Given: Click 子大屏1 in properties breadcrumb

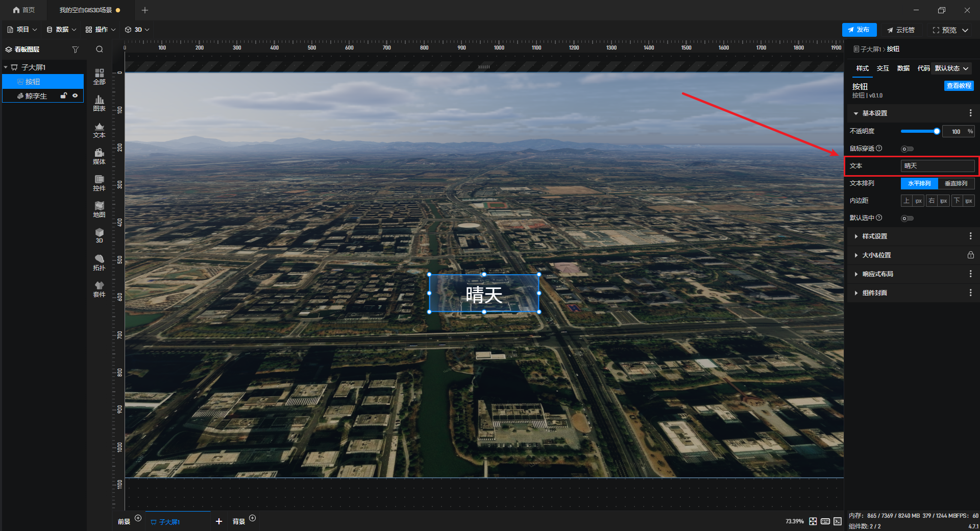Looking at the screenshot, I should tap(871, 49).
